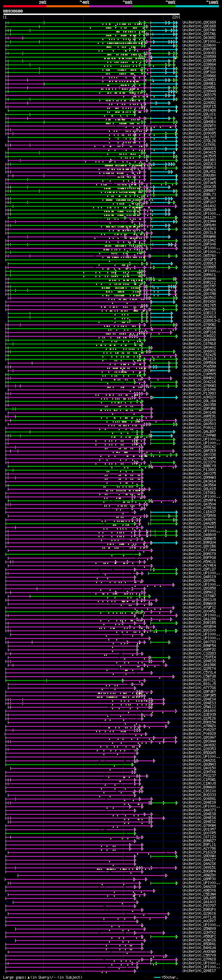Select UniRef100_Q06446 subject label
This screenshot has width=222, height=980.
click(x=199, y=278)
